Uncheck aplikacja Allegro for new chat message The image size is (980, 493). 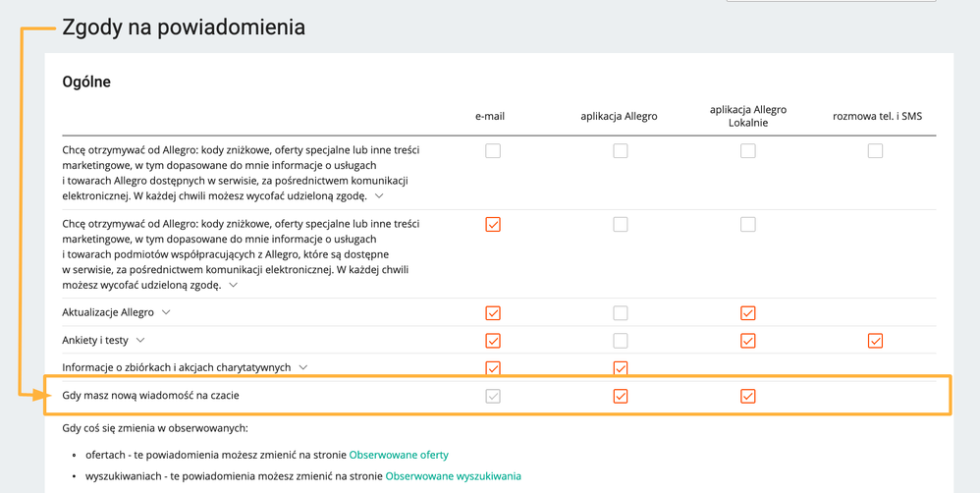[620, 396]
